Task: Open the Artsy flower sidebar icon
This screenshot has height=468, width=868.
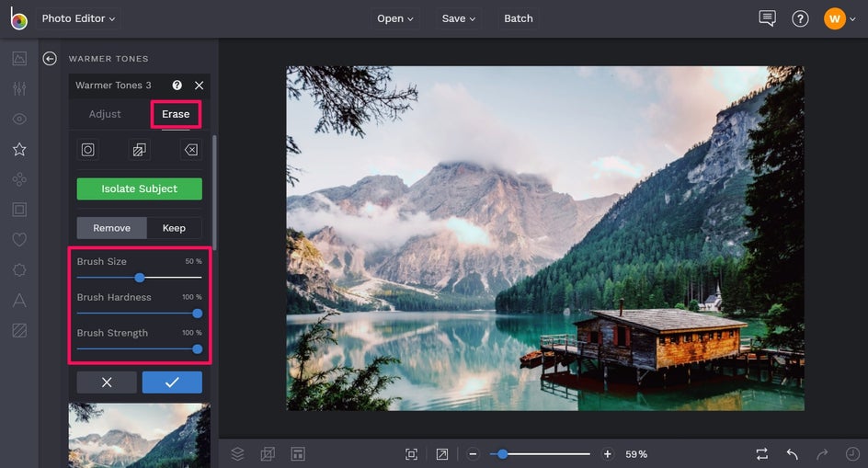Action: pyautogui.click(x=19, y=179)
